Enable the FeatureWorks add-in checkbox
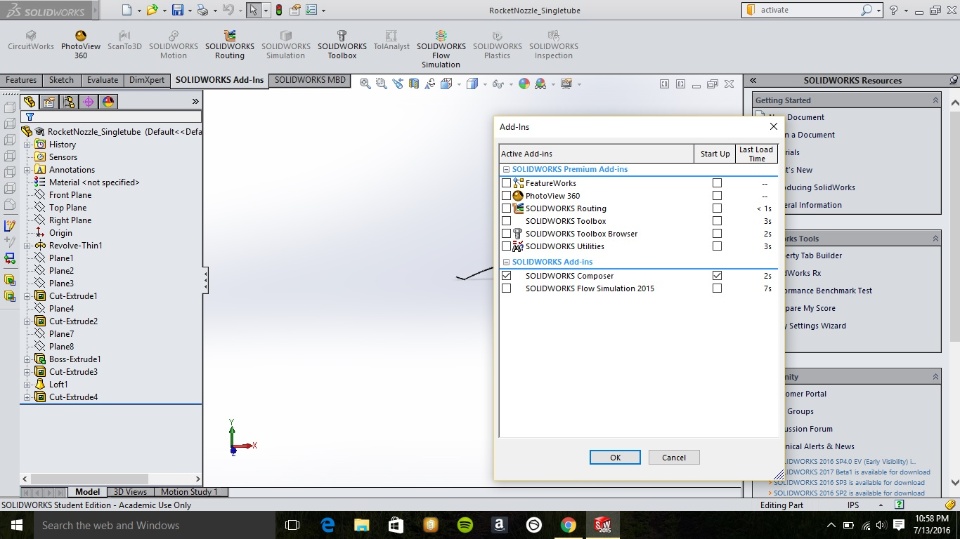 coord(506,183)
